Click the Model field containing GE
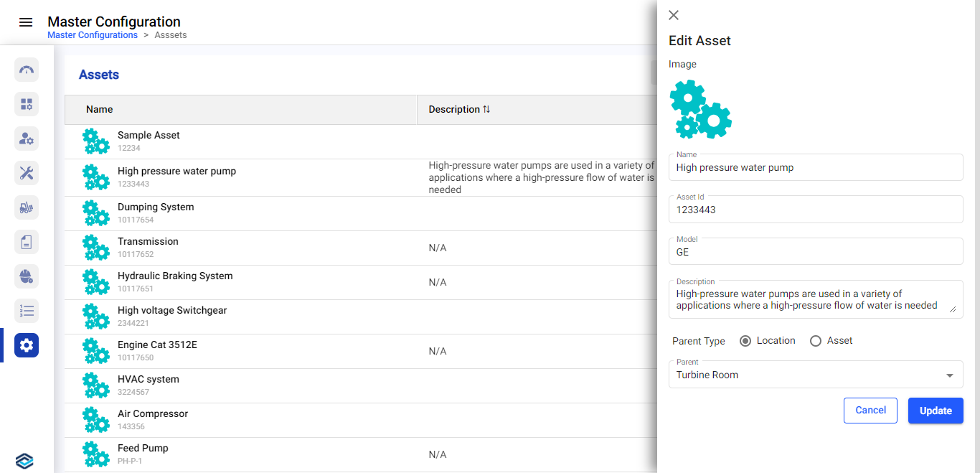Viewport: 980px width, 473px height. click(x=815, y=252)
